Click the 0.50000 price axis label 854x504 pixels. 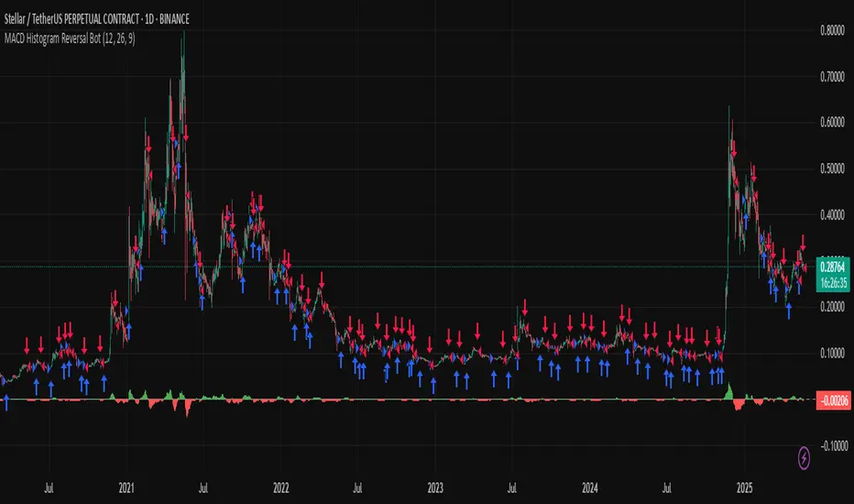[x=832, y=169]
